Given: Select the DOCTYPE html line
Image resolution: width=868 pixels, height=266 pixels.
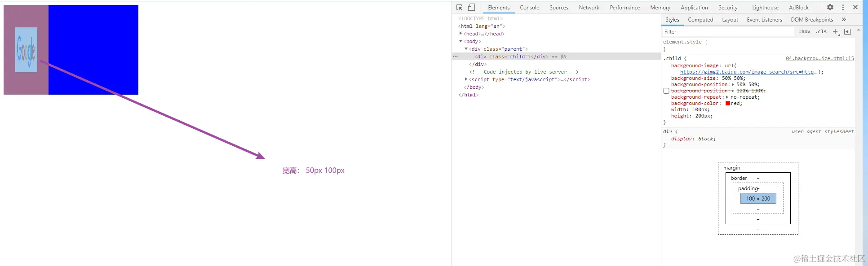Looking at the screenshot, I should pos(480,18).
